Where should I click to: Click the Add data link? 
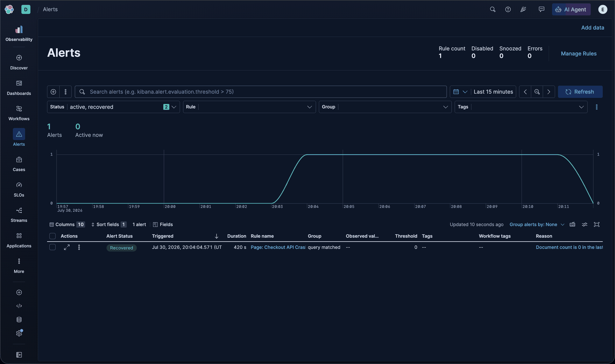click(592, 28)
